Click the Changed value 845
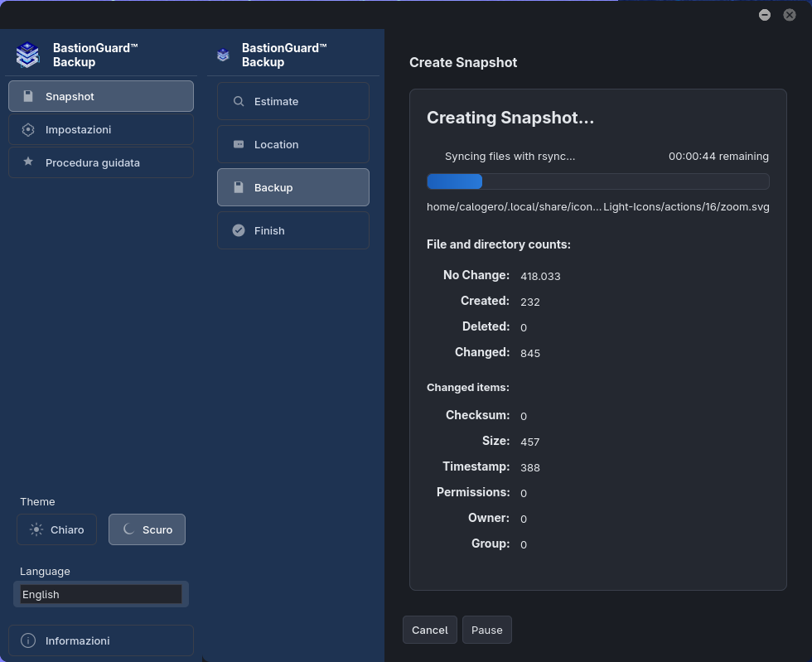Viewport: 812px width, 662px height. pyautogui.click(x=529, y=353)
